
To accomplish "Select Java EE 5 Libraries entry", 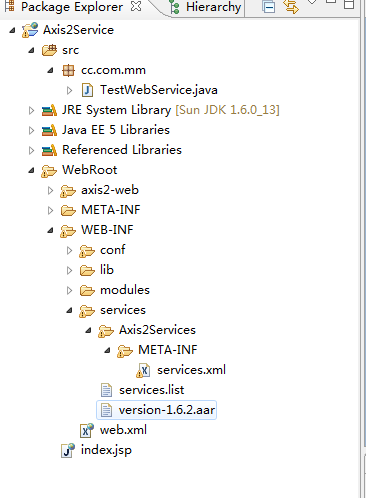I will pos(106,130).
